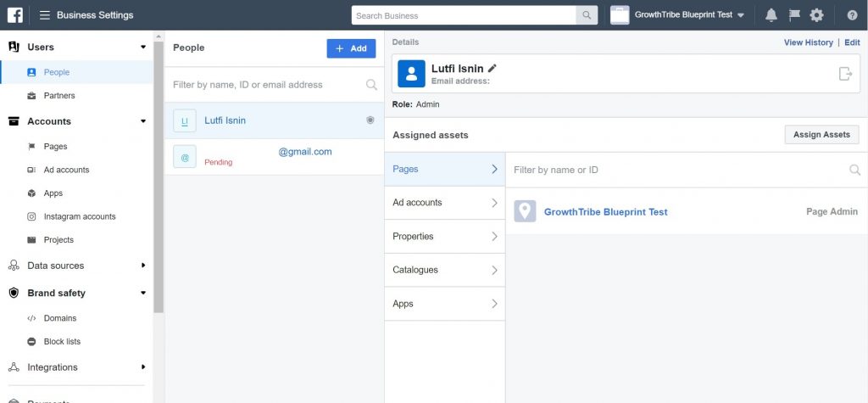This screenshot has height=403, width=868.
Task: Open the GrowthTribe Blueprint Test business dropdown
Action: [x=689, y=15]
